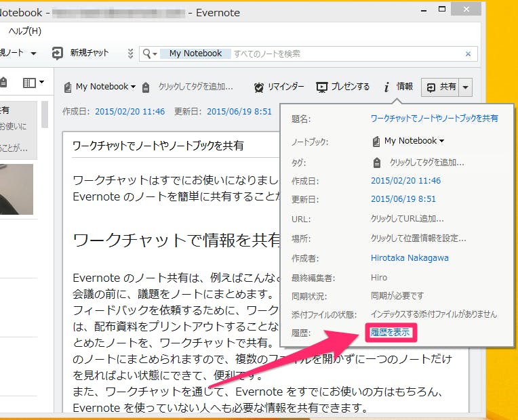
Task: Click the 共有 share button
Action: pyautogui.click(x=440, y=87)
